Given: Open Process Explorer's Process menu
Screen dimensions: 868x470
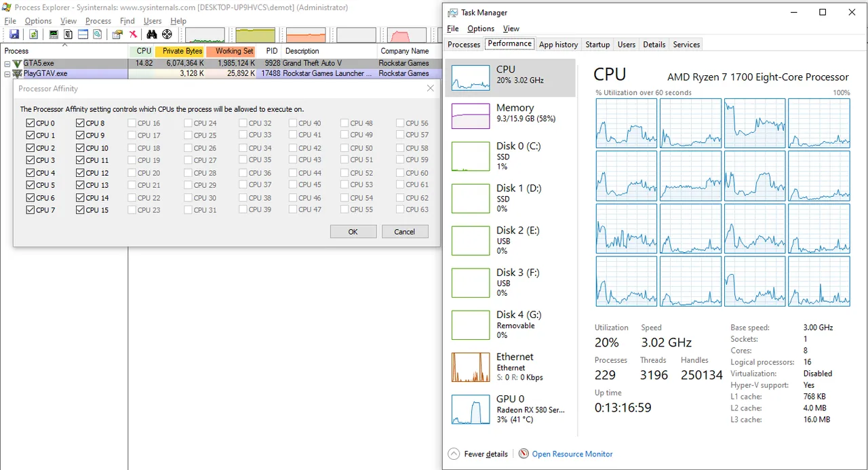Looking at the screenshot, I should click(98, 21).
